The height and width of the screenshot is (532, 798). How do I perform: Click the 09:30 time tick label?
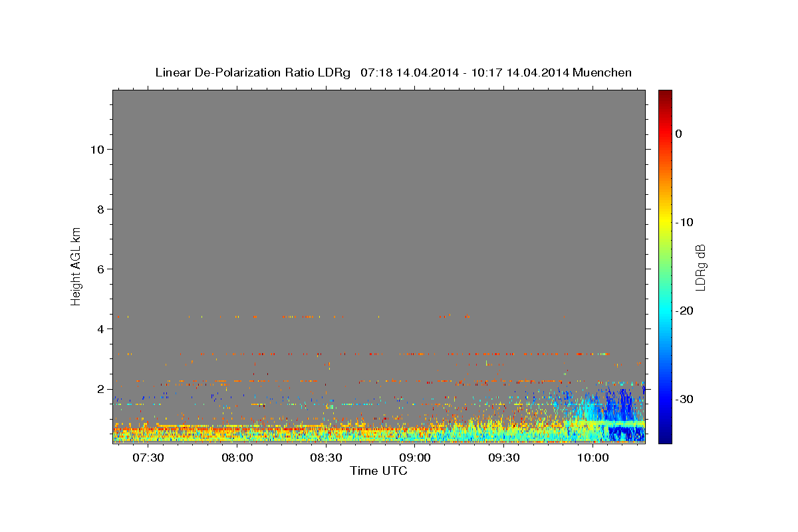tap(504, 458)
